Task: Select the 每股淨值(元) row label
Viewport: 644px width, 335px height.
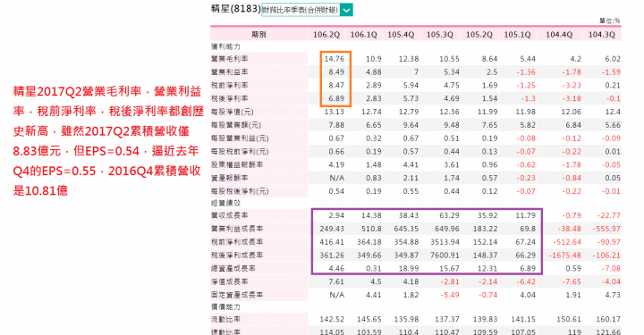Action: point(233,112)
